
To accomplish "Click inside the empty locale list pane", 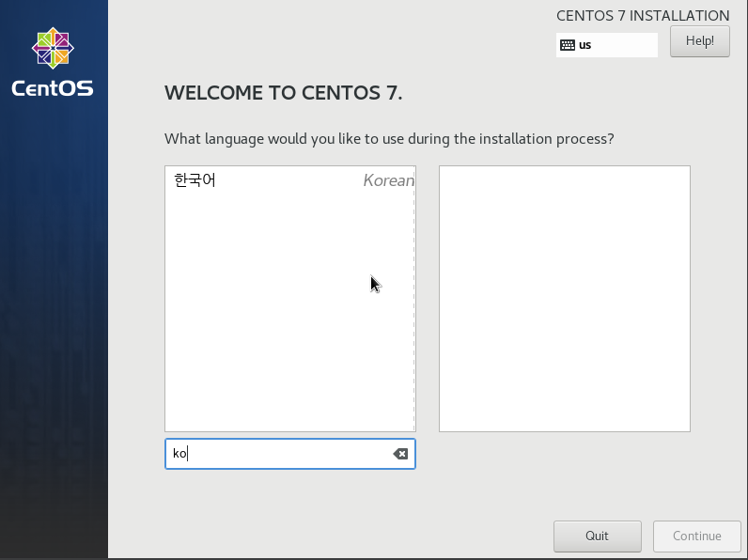I will pyautogui.click(x=565, y=299).
